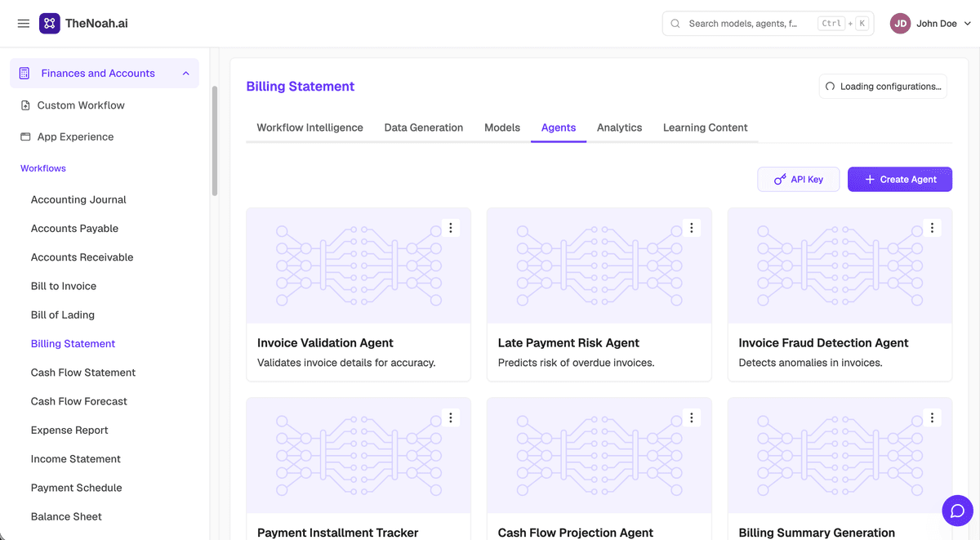Click the loading spinner icon

coord(830,87)
